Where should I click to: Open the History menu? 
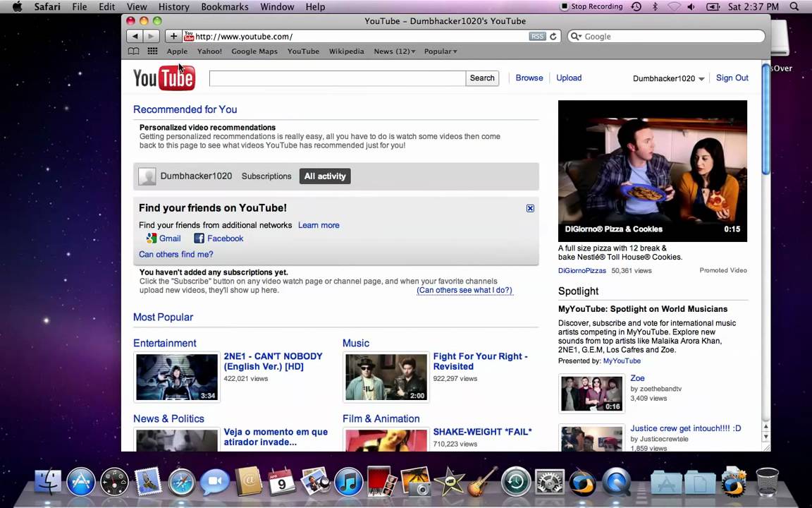click(173, 7)
